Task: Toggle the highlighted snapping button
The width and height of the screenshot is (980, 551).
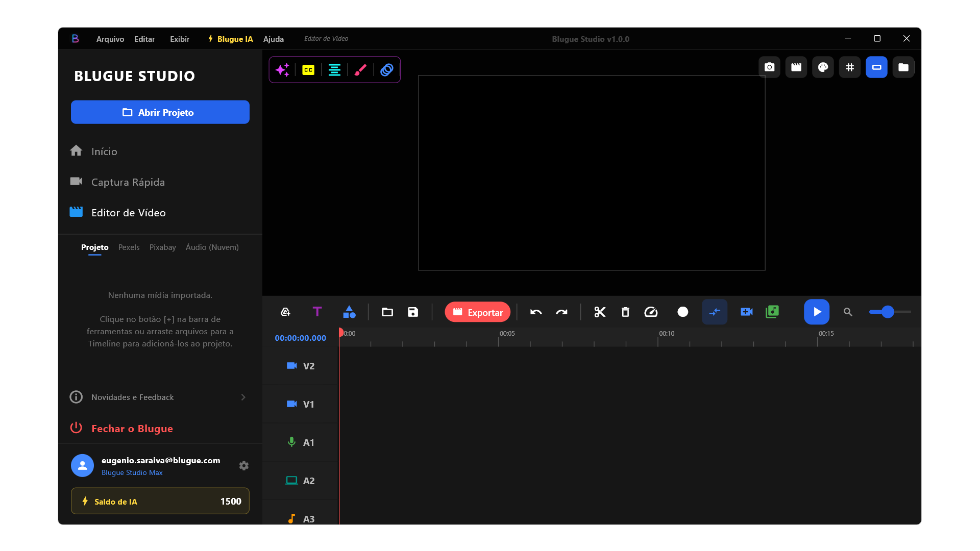Action: 715,312
